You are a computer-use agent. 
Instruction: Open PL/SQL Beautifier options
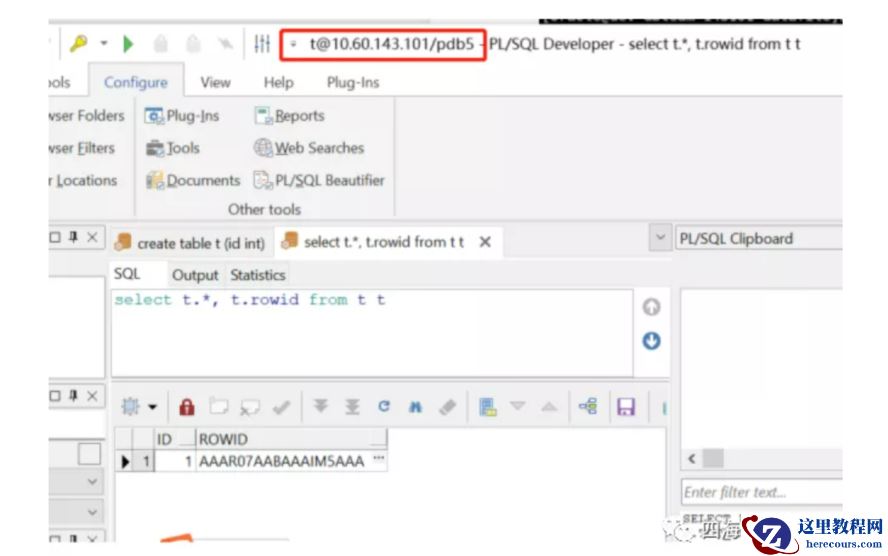(319, 181)
